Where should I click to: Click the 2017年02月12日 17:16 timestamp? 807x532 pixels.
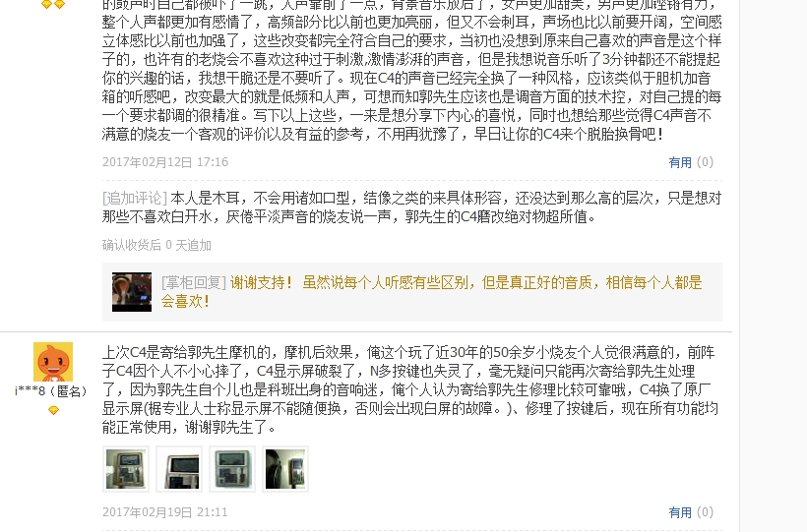pyautogui.click(x=165, y=162)
